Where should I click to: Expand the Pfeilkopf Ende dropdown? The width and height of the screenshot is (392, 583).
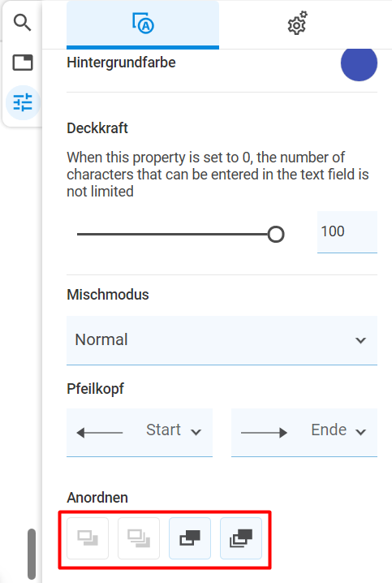[304, 432]
